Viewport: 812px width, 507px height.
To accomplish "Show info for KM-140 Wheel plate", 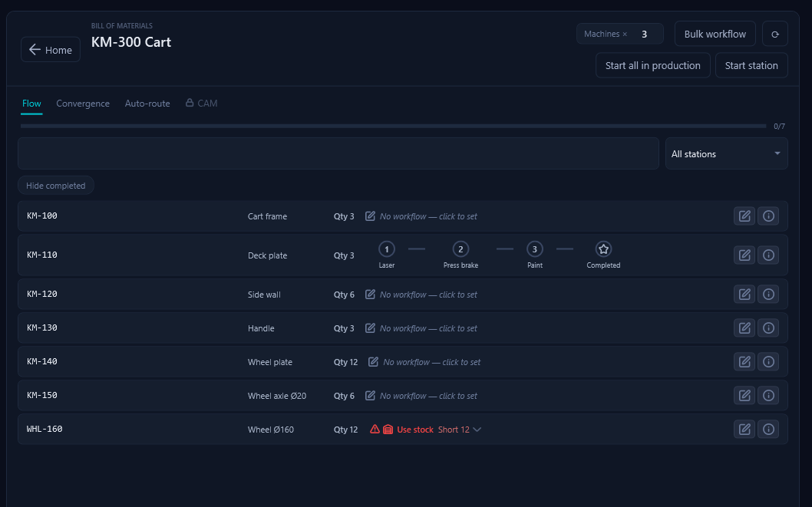I will click(768, 361).
